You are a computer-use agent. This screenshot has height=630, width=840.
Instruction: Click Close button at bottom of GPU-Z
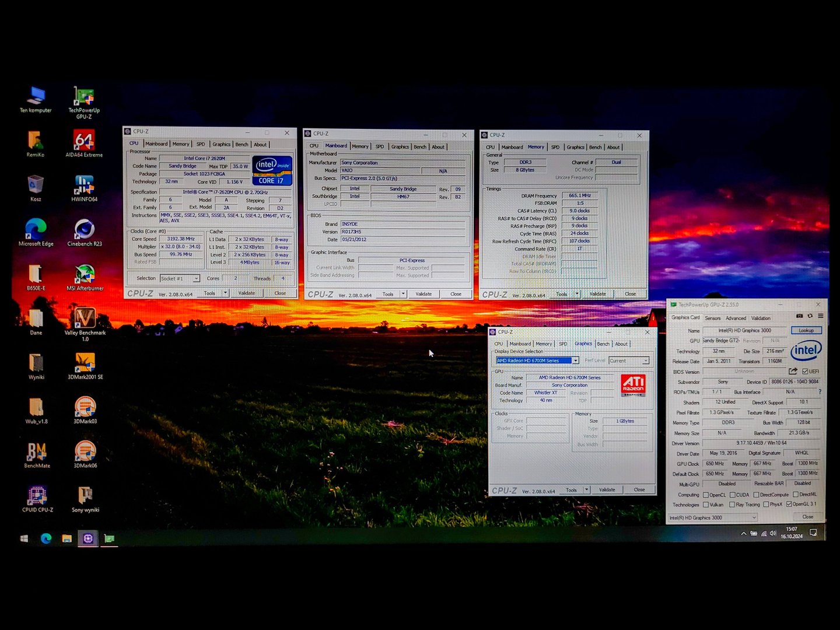[x=807, y=517]
